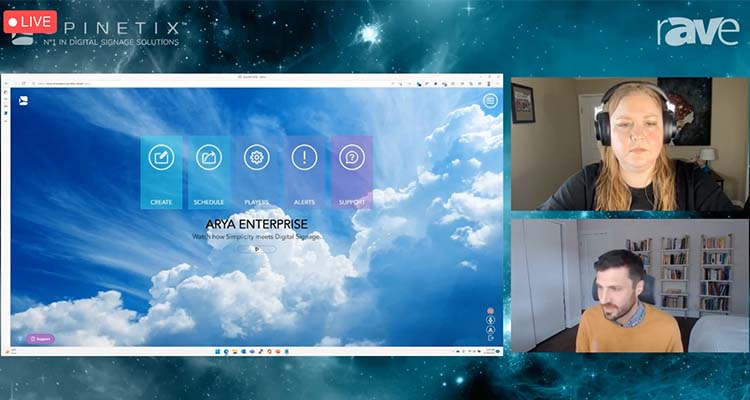This screenshot has height=400, width=750.
Task: Open File Explorer from the taskbar
Action: tap(235, 352)
